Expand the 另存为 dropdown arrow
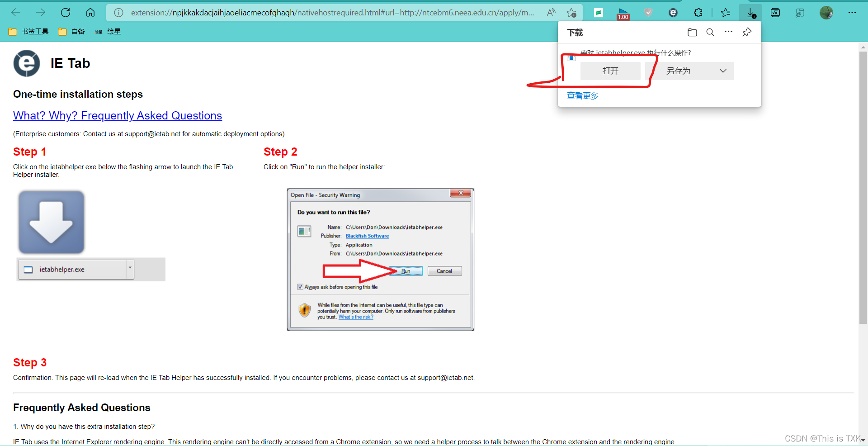The image size is (868, 446). click(723, 71)
